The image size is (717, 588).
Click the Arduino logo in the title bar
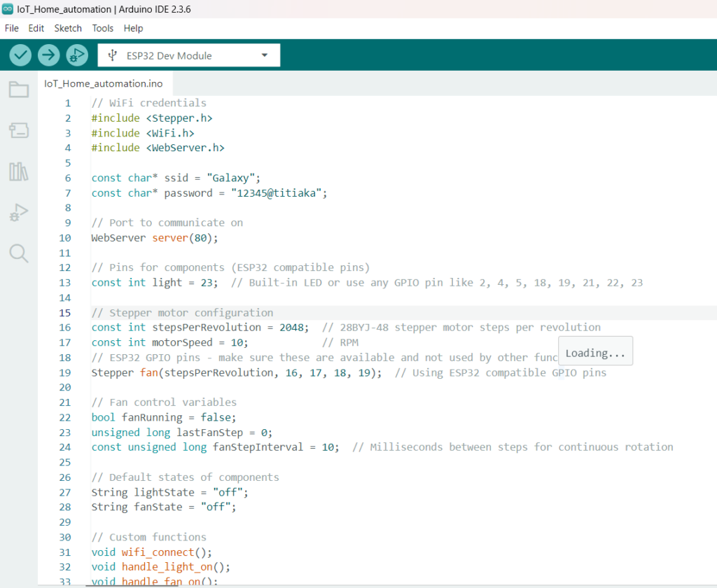(x=8, y=9)
